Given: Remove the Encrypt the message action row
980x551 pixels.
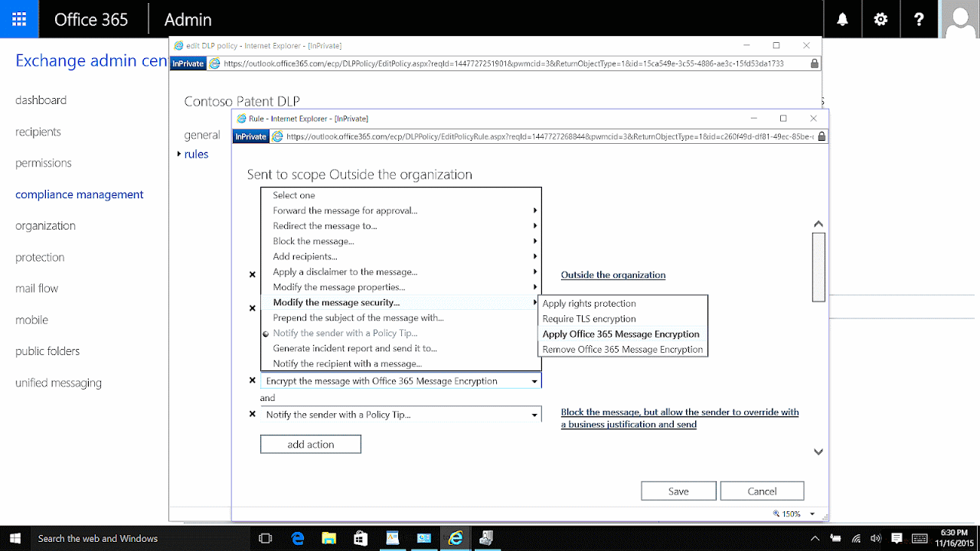Looking at the screenshot, I should coord(253,380).
